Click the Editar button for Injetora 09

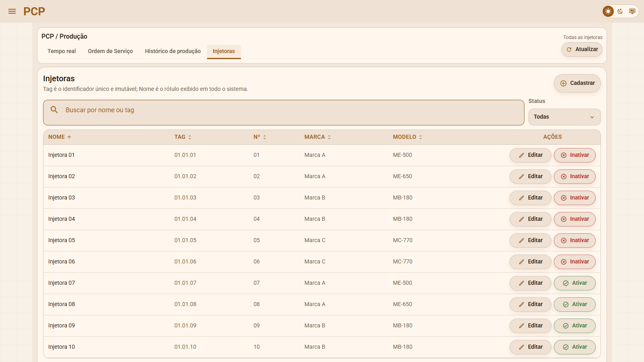click(x=530, y=326)
